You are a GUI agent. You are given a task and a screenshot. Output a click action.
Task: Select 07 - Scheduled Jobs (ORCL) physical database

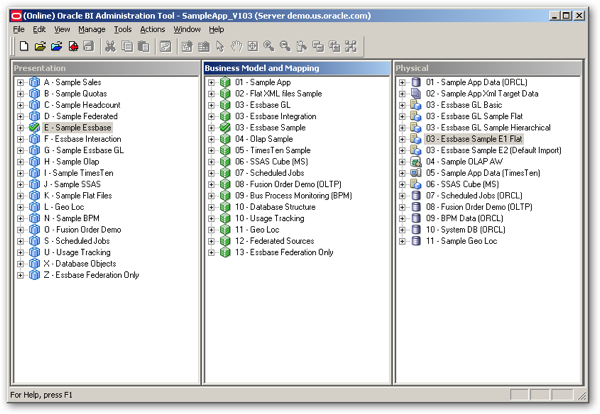(474, 196)
